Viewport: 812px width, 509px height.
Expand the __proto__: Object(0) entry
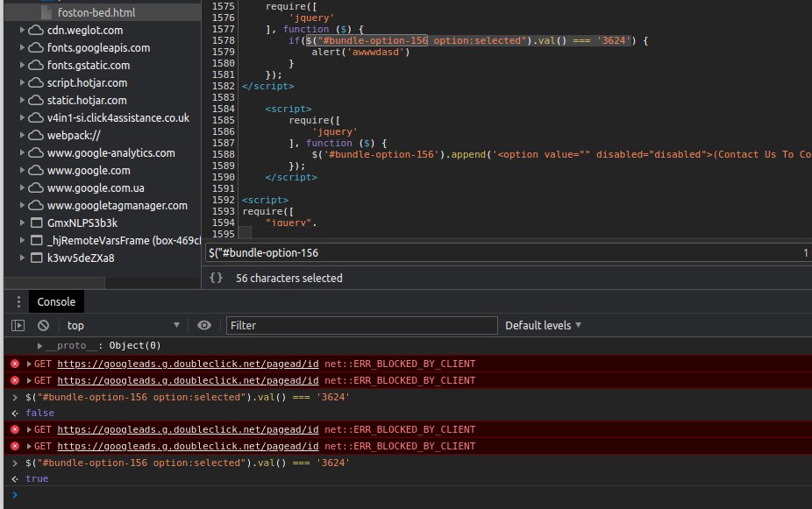click(x=39, y=345)
